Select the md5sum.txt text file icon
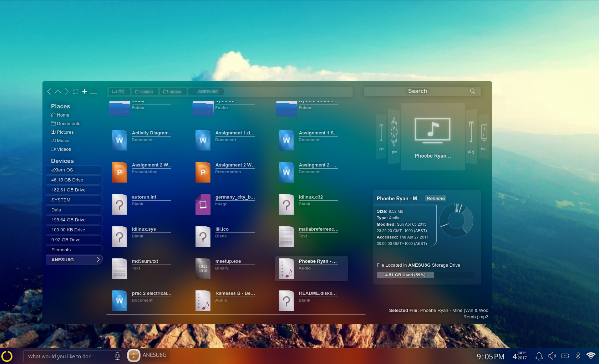 [120, 268]
